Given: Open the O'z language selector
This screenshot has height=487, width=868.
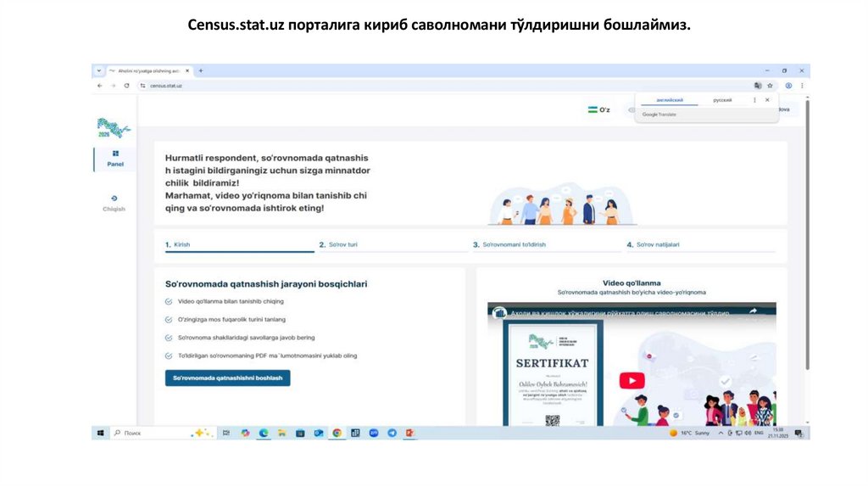Looking at the screenshot, I should (x=599, y=109).
